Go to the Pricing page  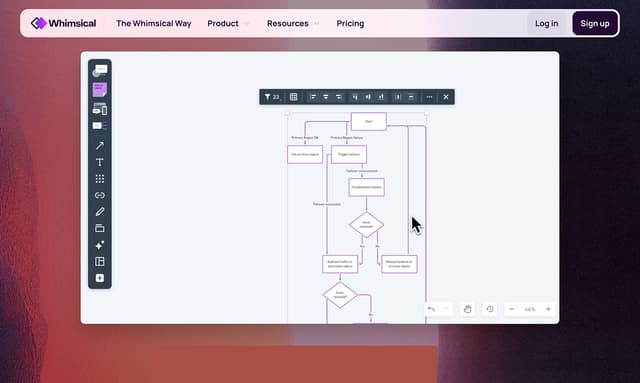[x=350, y=23]
